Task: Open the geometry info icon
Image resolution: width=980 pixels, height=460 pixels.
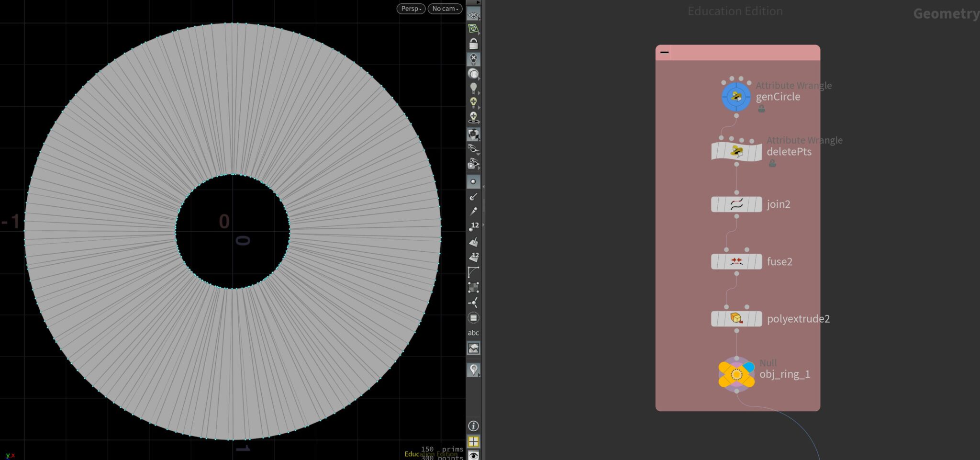Action: [x=473, y=426]
